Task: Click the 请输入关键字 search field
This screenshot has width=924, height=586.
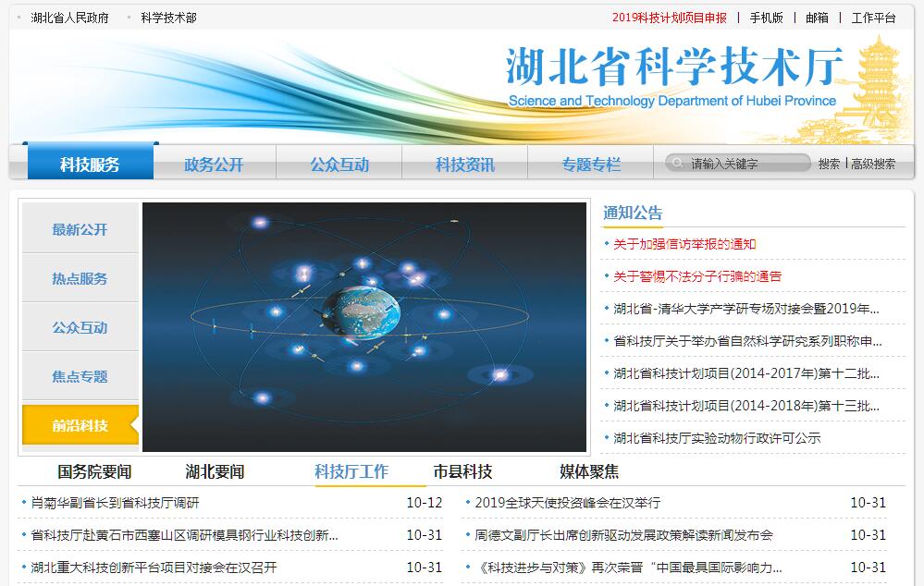Action: 738,164
